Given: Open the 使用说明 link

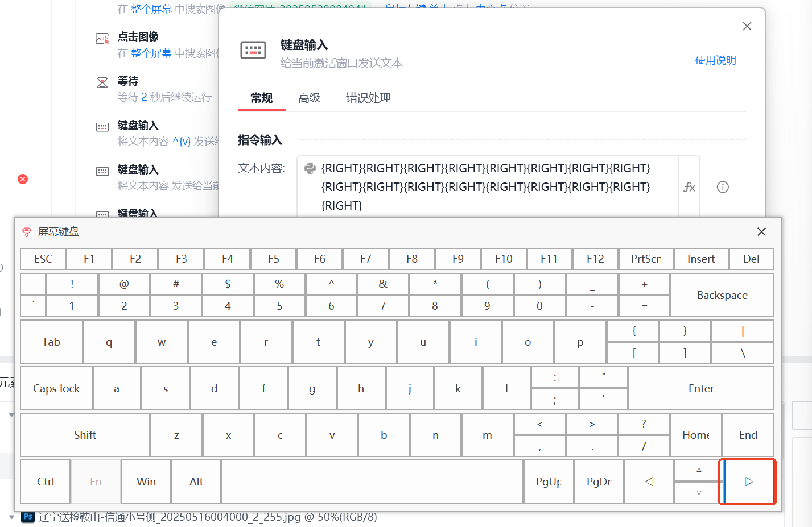Looking at the screenshot, I should tap(715, 60).
